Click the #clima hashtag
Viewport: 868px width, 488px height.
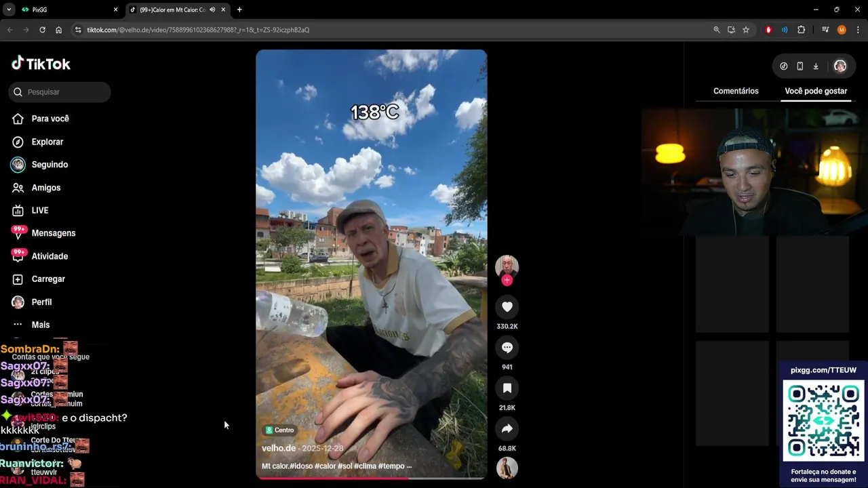coord(365,466)
